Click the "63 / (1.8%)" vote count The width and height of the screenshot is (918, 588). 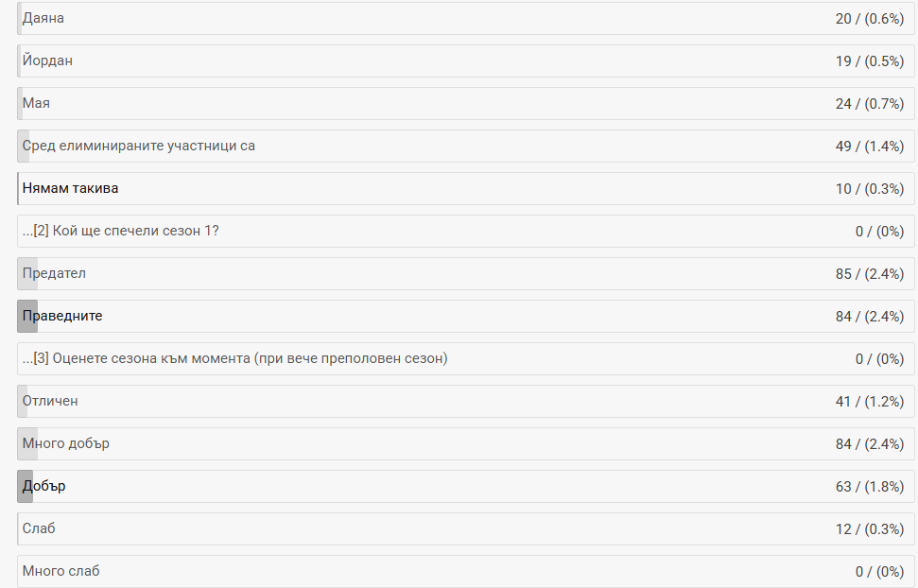[x=869, y=487]
